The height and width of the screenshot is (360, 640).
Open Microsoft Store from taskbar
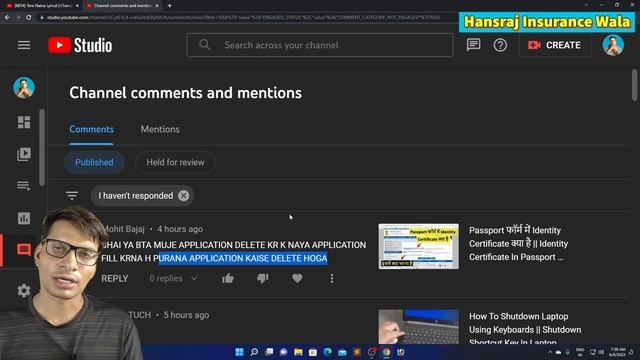[313, 352]
